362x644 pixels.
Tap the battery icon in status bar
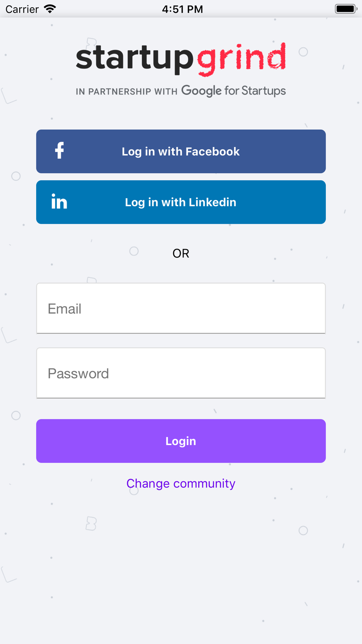(346, 9)
